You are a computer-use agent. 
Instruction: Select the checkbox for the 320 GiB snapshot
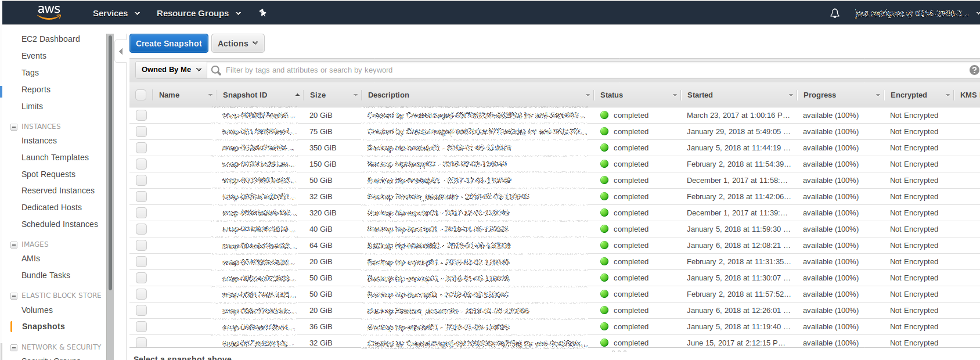point(141,213)
